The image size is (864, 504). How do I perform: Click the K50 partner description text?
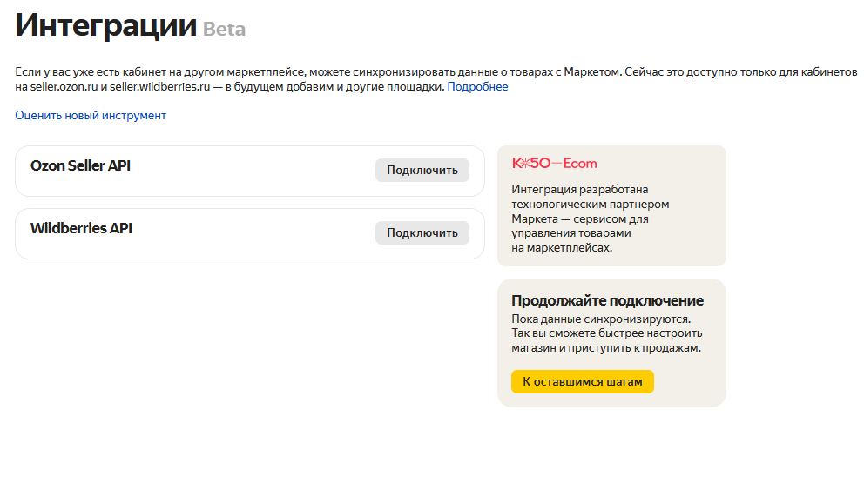click(x=591, y=218)
